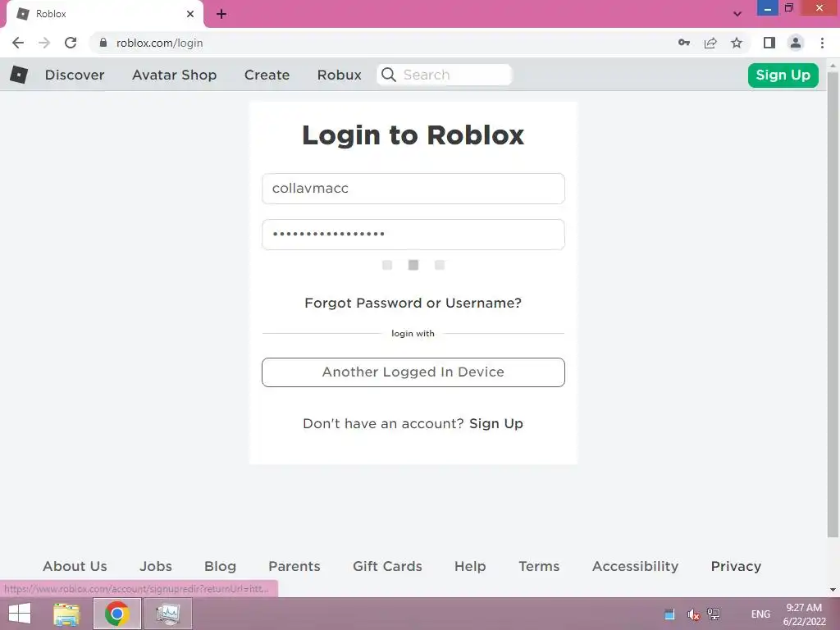Bookmark this page with star icon
This screenshot has width=840, height=630.
click(737, 43)
